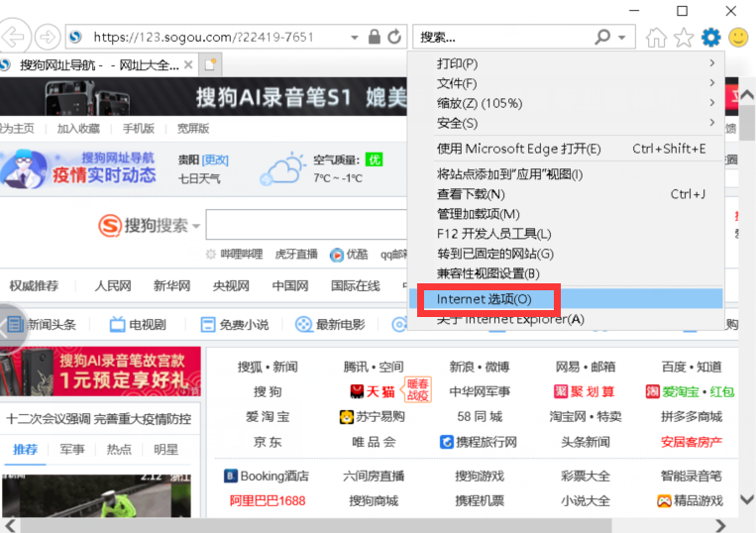The image size is (756, 533).
Task: Click the lock security icon
Action: coord(375,37)
